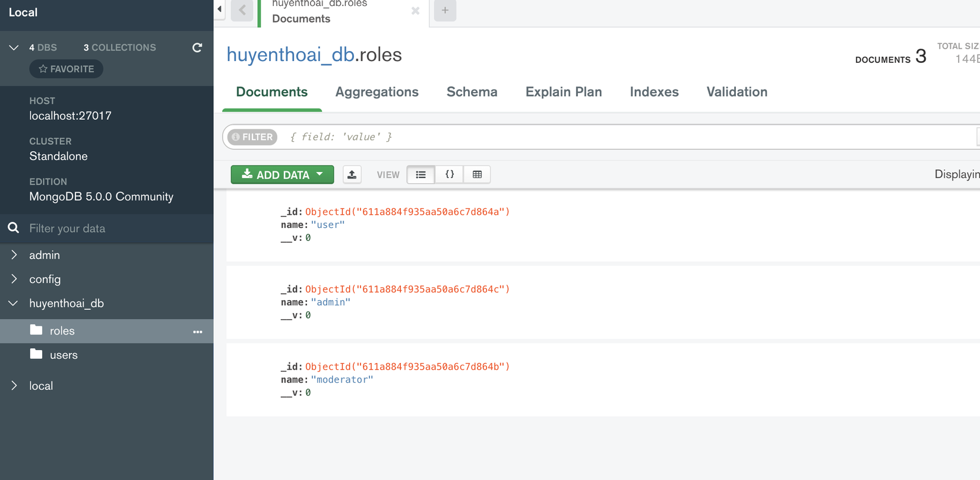
Task: Click the search icon in sidebar
Action: [13, 228]
